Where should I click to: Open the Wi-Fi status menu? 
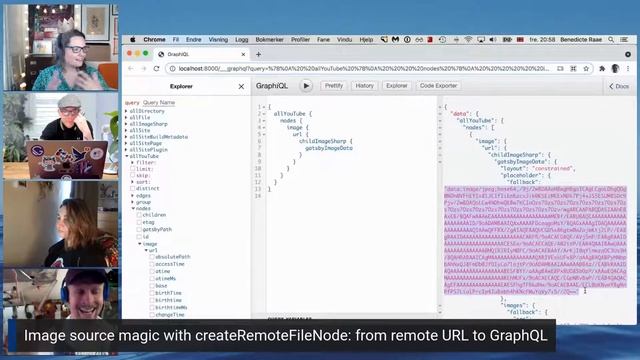pyautogui.click(x=468, y=40)
